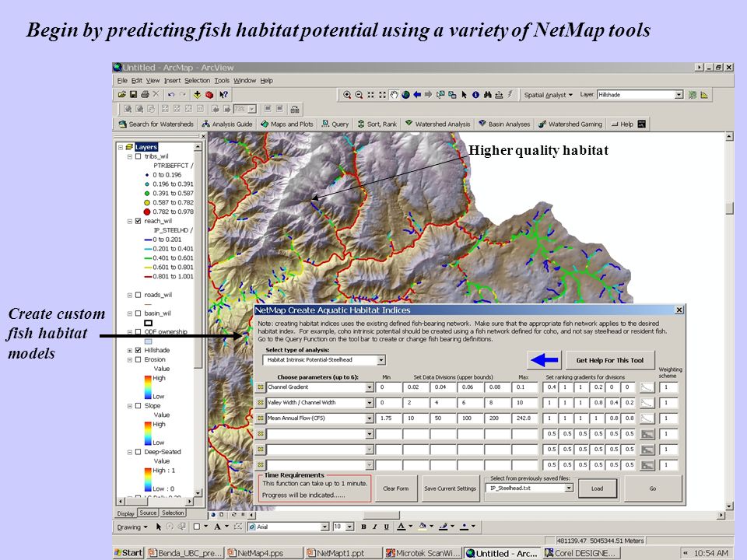Screen dimensions: 747x560
Task: Collapse the reach_wil layer tree node
Action: [130, 221]
